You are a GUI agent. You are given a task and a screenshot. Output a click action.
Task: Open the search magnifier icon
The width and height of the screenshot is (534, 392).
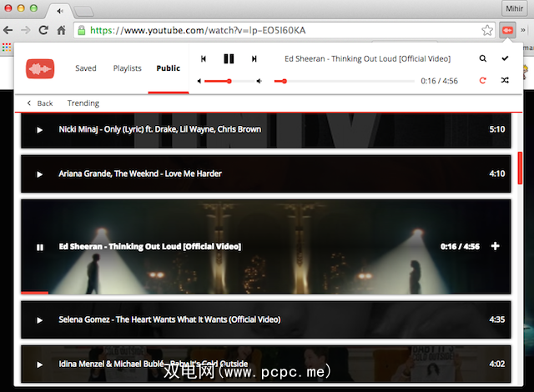[483, 58]
